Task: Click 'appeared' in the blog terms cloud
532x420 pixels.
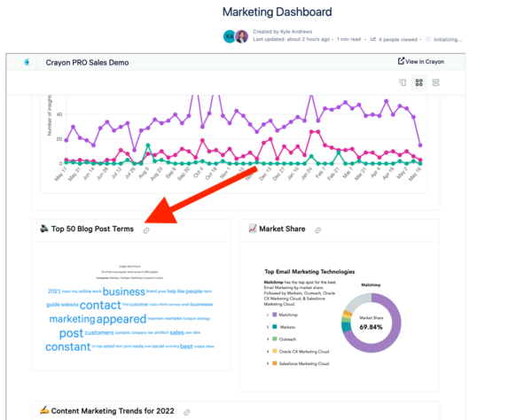Action: coord(121,320)
